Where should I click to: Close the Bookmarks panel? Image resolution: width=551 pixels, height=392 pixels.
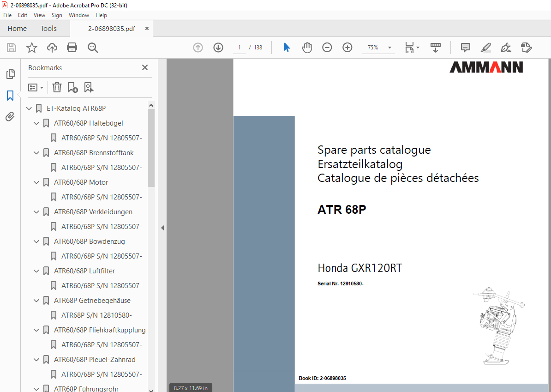click(145, 67)
